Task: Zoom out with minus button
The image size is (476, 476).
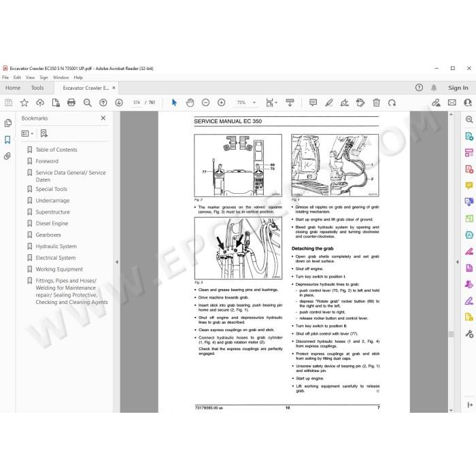Action: pos(206,103)
